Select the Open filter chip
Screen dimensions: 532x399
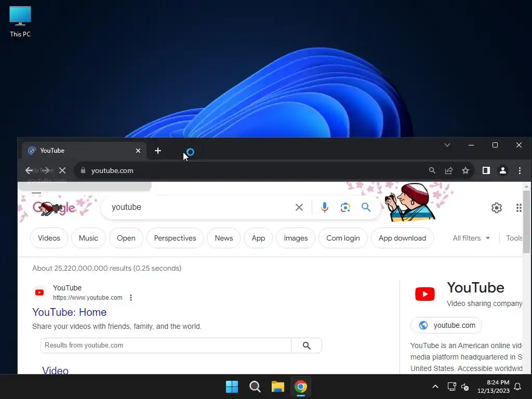(126, 238)
